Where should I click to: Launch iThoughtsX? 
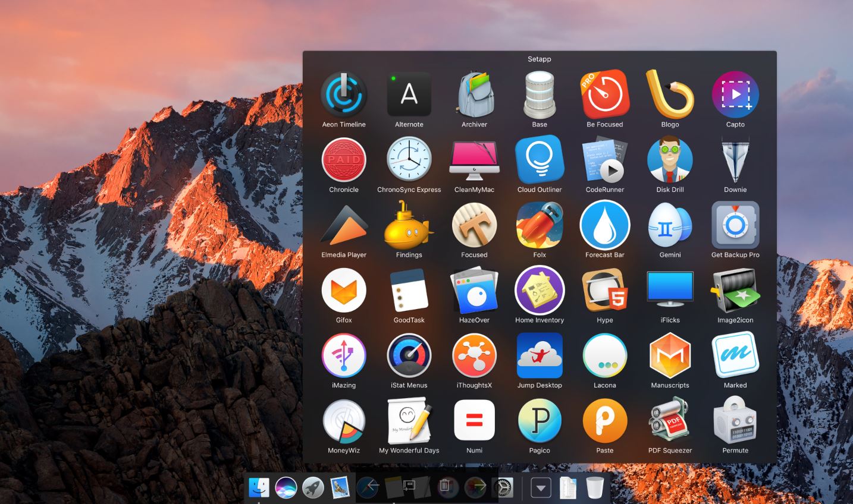(x=475, y=355)
